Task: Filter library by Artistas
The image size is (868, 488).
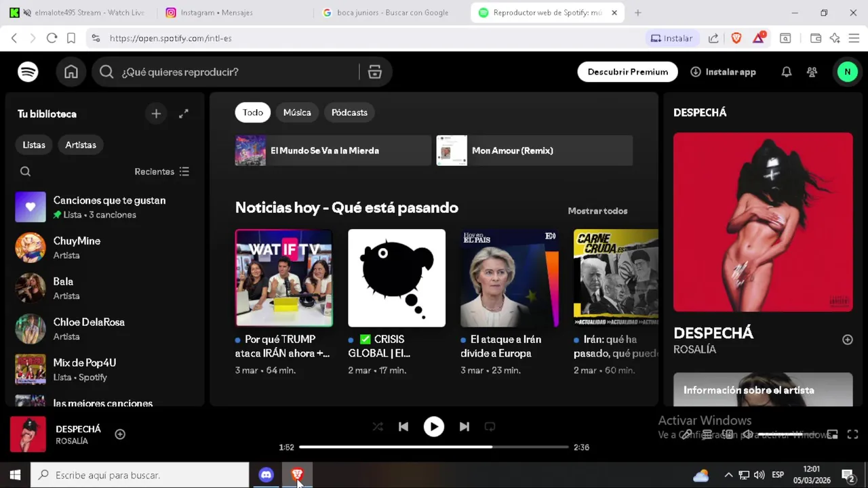Action: pyautogui.click(x=81, y=145)
